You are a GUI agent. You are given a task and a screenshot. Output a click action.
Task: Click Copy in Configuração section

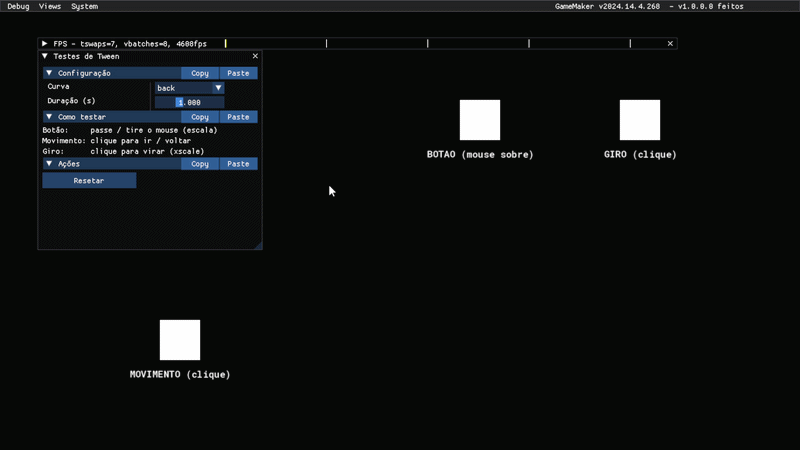(x=200, y=73)
